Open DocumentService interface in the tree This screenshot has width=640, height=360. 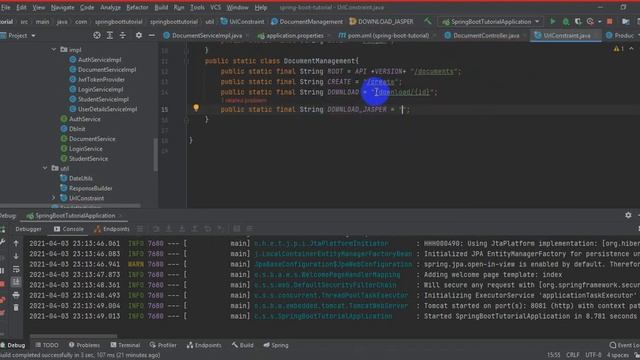92,139
